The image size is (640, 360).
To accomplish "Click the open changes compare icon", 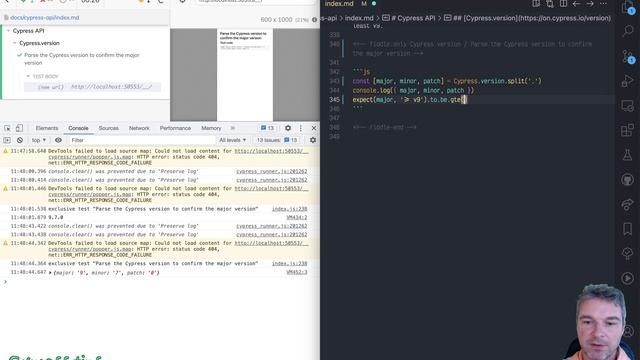I will point(550,4).
